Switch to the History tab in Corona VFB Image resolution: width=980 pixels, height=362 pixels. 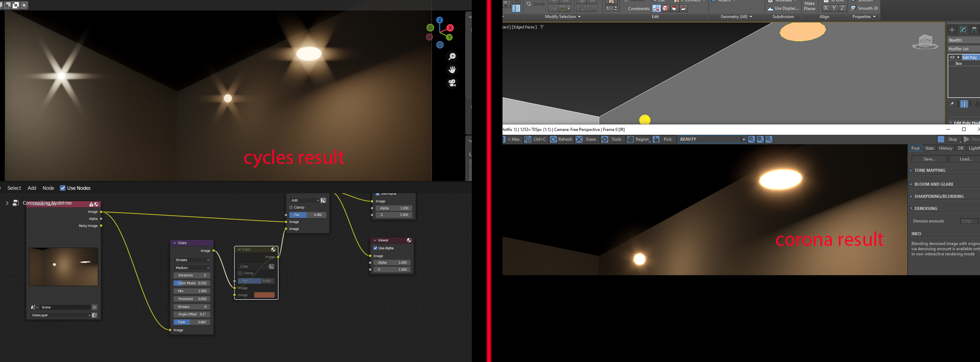(946, 148)
